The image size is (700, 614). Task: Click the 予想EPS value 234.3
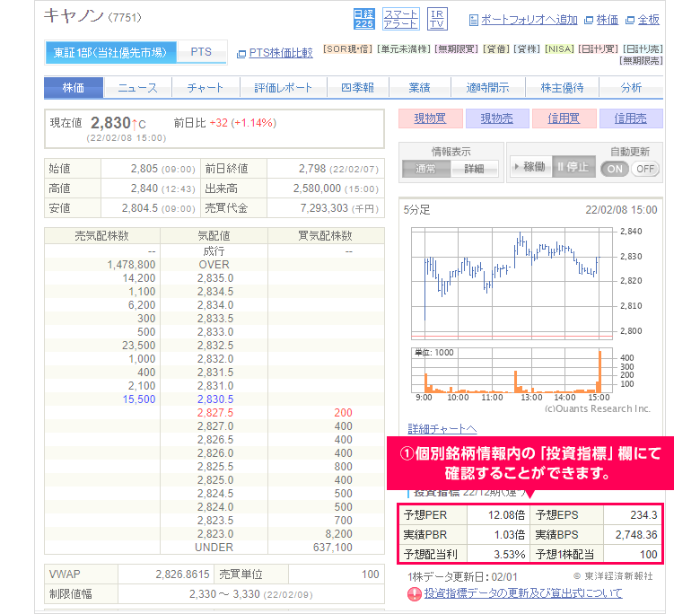coord(643,515)
